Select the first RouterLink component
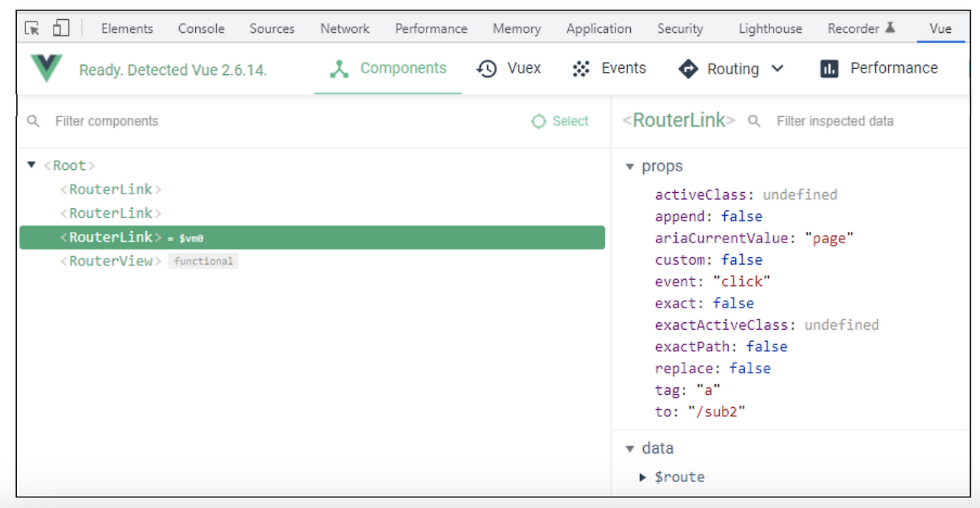 pos(111,189)
